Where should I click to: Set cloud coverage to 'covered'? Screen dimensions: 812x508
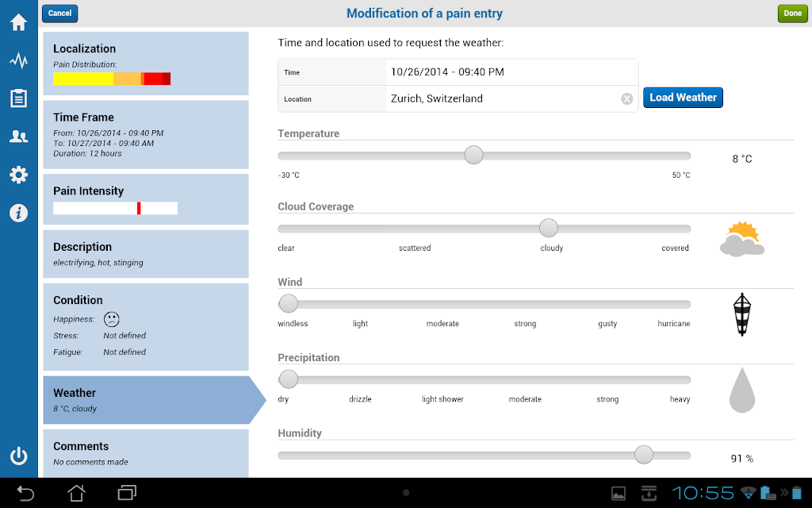pos(676,248)
